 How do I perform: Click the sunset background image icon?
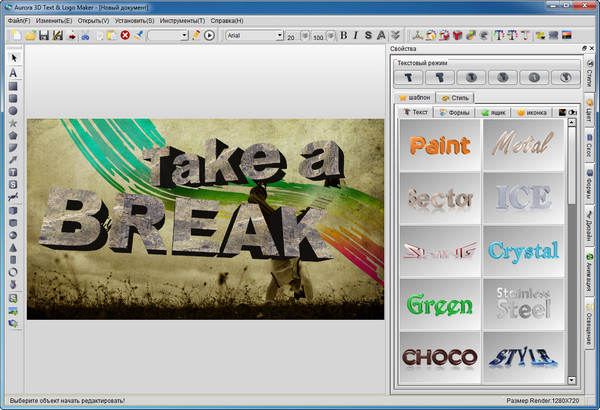[x=567, y=35]
